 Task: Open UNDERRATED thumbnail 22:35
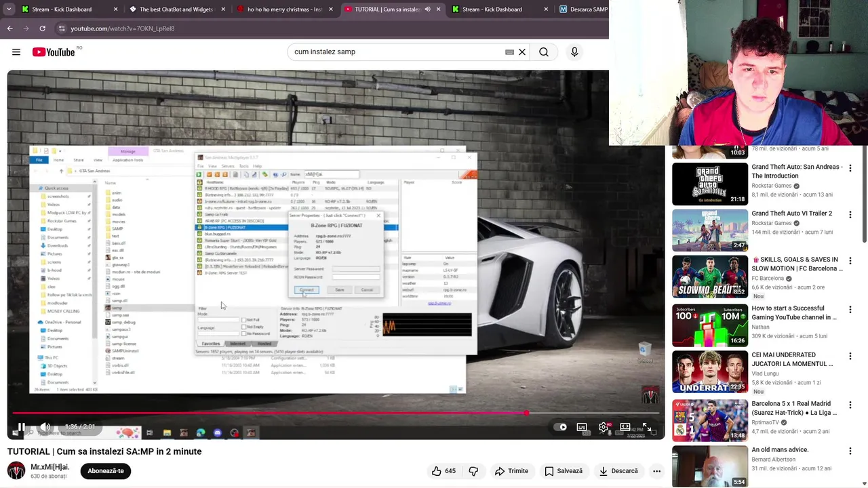(710, 372)
